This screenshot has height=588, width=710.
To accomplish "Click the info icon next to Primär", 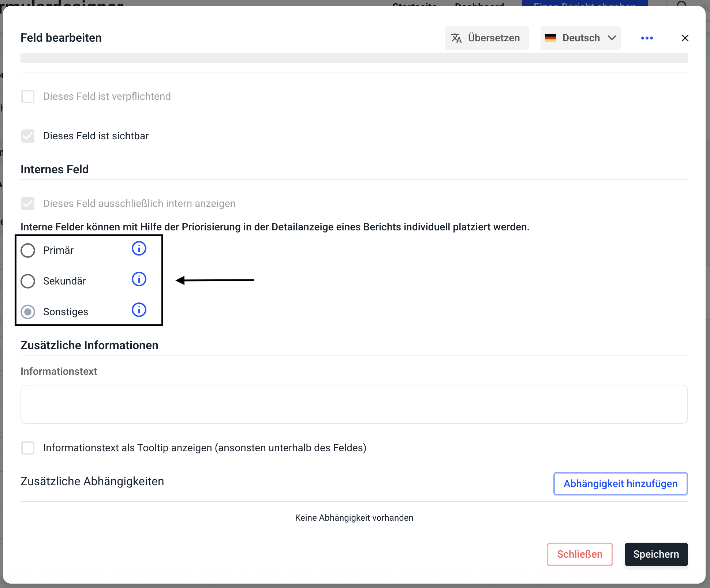I will (x=139, y=249).
